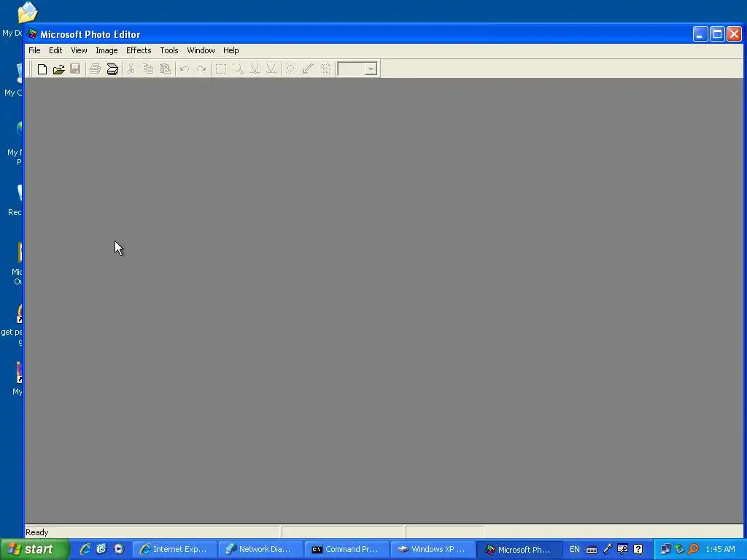The height and width of the screenshot is (560, 747).
Task: Click the orange magnifier tray icon
Action: point(694,550)
